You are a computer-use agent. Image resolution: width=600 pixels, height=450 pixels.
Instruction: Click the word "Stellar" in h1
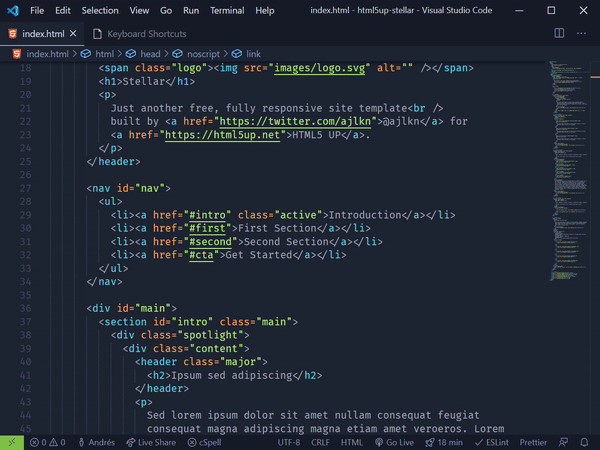pos(143,82)
